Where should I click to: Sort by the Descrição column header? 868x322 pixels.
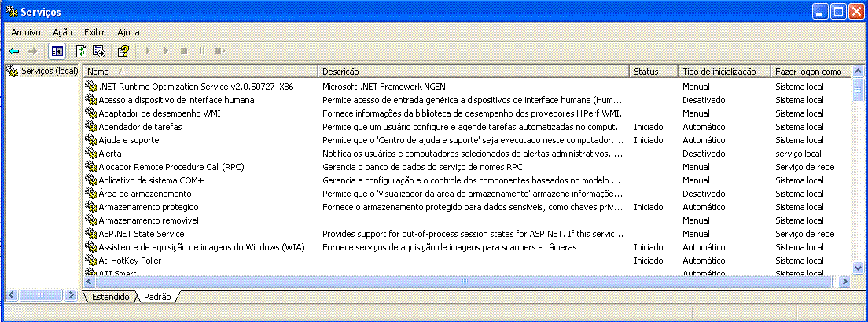474,72
